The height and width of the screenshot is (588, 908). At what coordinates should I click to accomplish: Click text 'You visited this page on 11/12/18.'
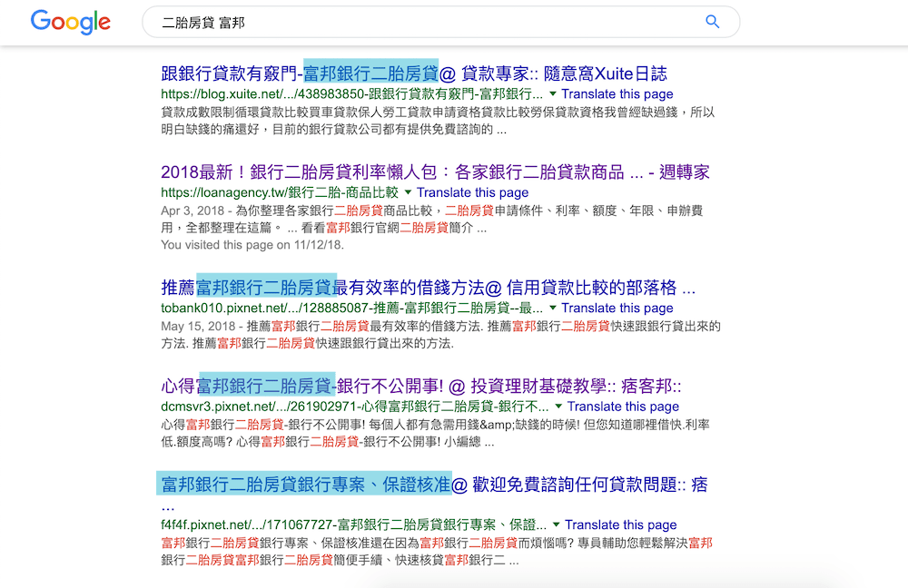click(x=252, y=245)
